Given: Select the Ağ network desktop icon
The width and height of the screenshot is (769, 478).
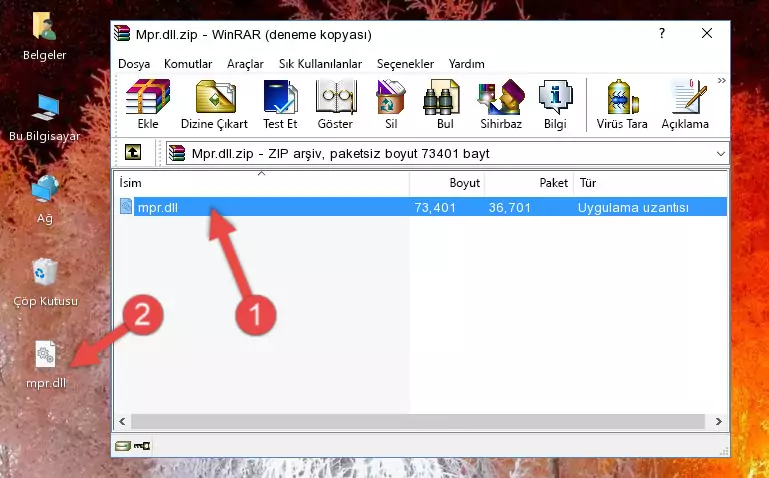Looking at the screenshot, I should [x=45, y=199].
